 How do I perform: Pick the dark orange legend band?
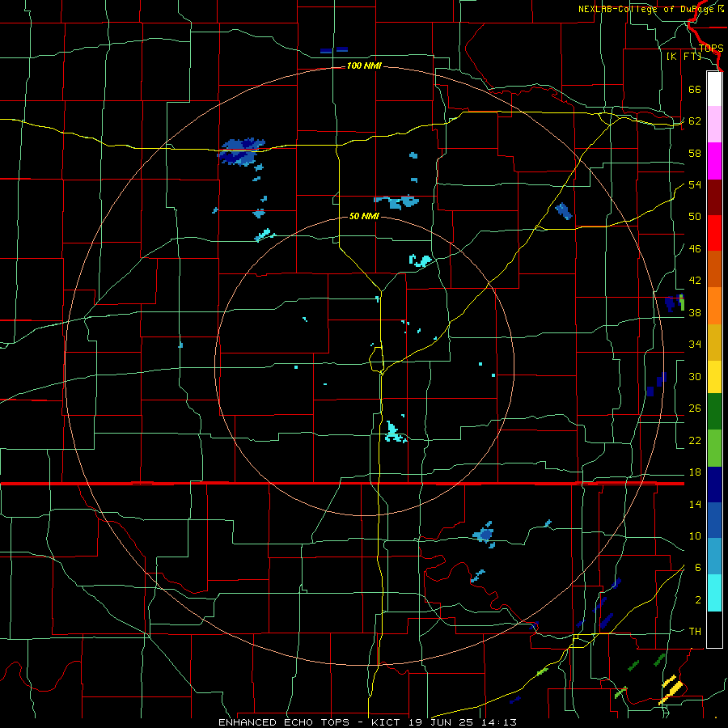[x=714, y=269]
